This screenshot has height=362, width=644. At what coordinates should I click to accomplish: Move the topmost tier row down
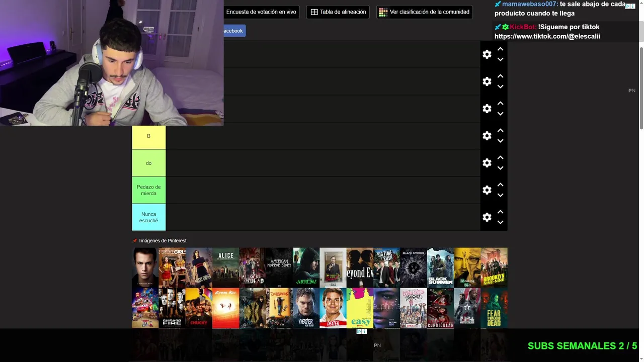click(x=500, y=59)
